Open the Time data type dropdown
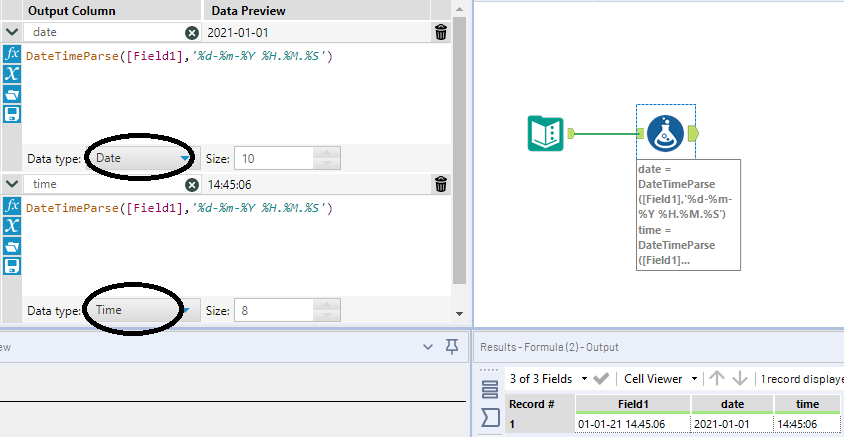 click(140, 310)
